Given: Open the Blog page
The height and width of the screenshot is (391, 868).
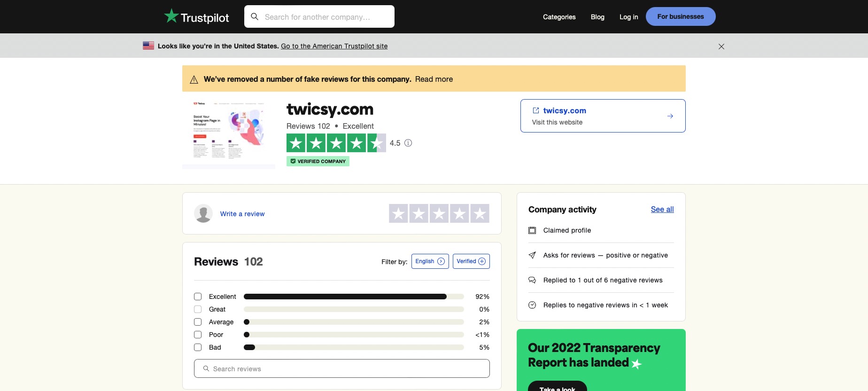Looking at the screenshot, I should (x=597, y=17).
